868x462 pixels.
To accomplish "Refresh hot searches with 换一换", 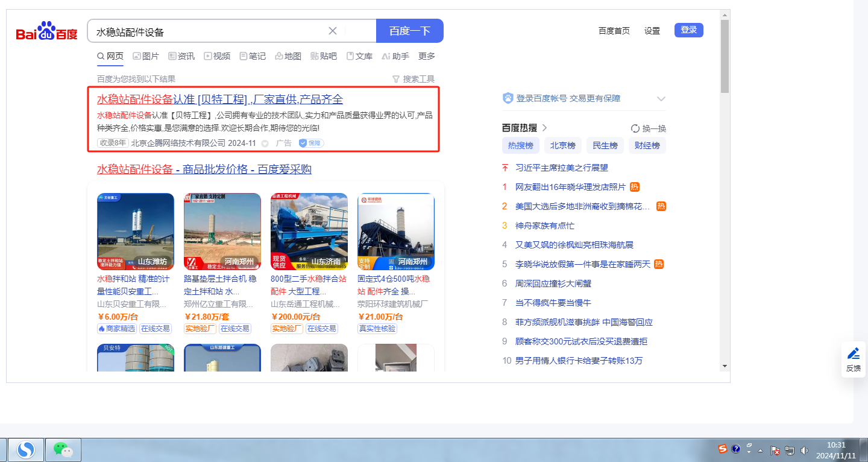I will coord(648,128).
